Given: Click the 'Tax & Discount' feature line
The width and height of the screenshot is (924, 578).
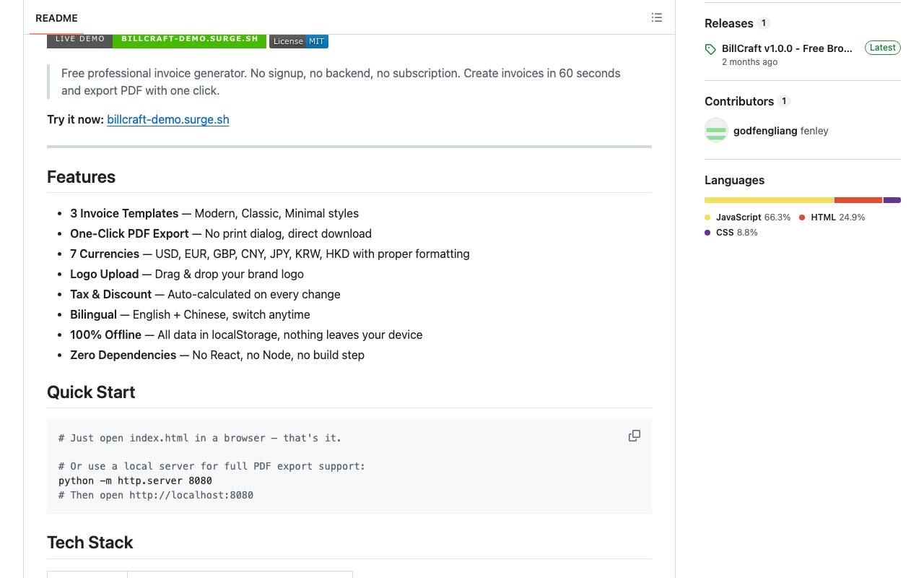Looking at the screenshot, I should tap(205, 294).
